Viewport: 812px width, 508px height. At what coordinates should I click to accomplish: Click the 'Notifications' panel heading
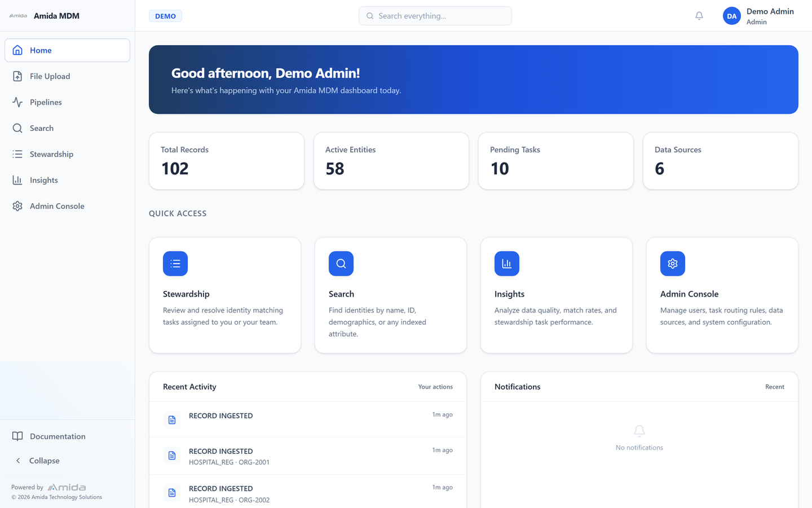[x=517, y=387]
